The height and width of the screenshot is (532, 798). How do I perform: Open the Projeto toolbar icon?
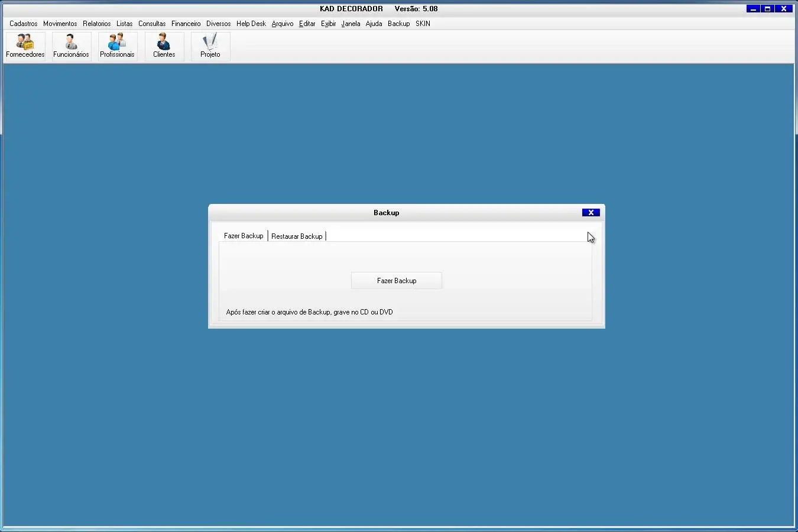coord(210,46)
